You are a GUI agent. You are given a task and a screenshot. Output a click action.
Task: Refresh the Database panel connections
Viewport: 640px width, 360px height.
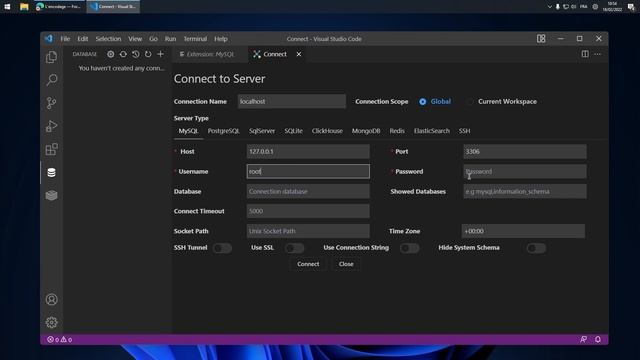148,54
